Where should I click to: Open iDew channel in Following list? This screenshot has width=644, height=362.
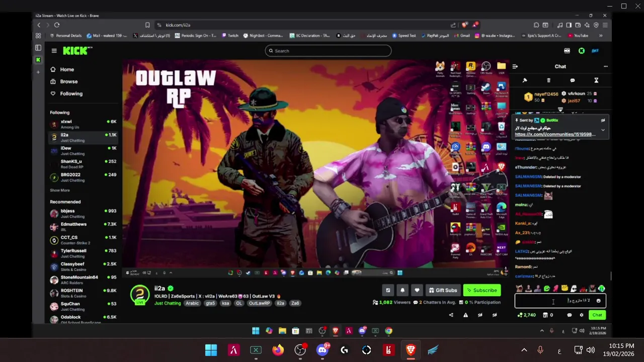(84, 151)
